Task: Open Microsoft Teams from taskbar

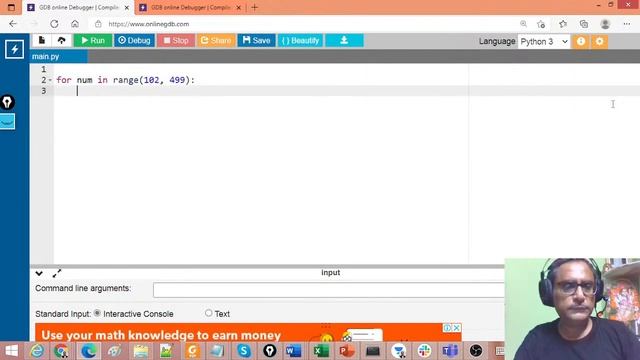Action: point(450,351)
